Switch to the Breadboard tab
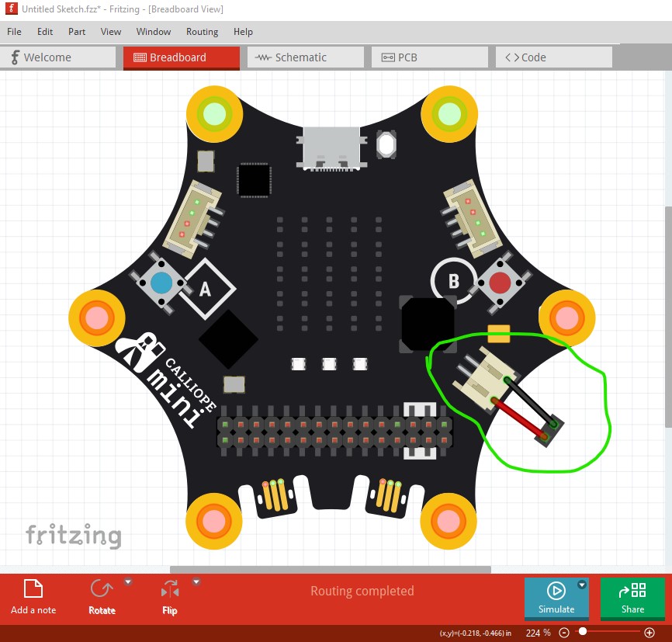Image resolution: width=672 pixels, height=642 pixels. click(182, 57)
